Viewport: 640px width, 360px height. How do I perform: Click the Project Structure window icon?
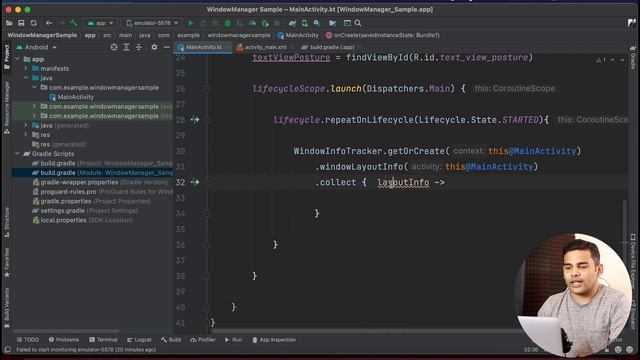[x=347, y=23]
